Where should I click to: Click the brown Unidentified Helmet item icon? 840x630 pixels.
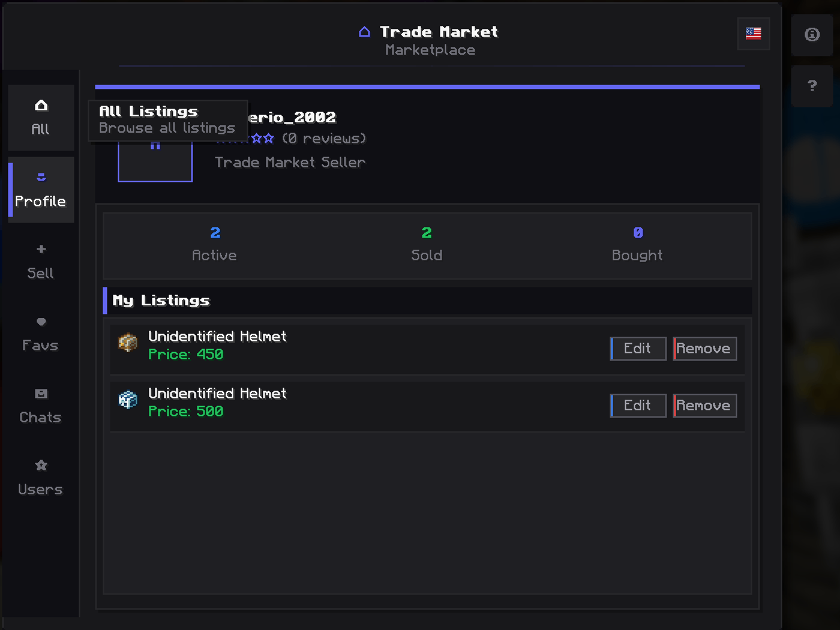click(x=128, y=342)
